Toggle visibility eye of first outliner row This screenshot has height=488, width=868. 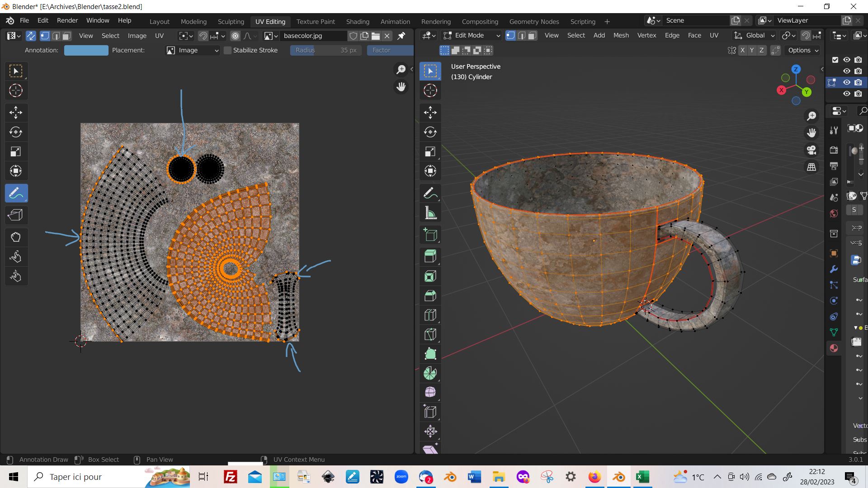(846, 60)
